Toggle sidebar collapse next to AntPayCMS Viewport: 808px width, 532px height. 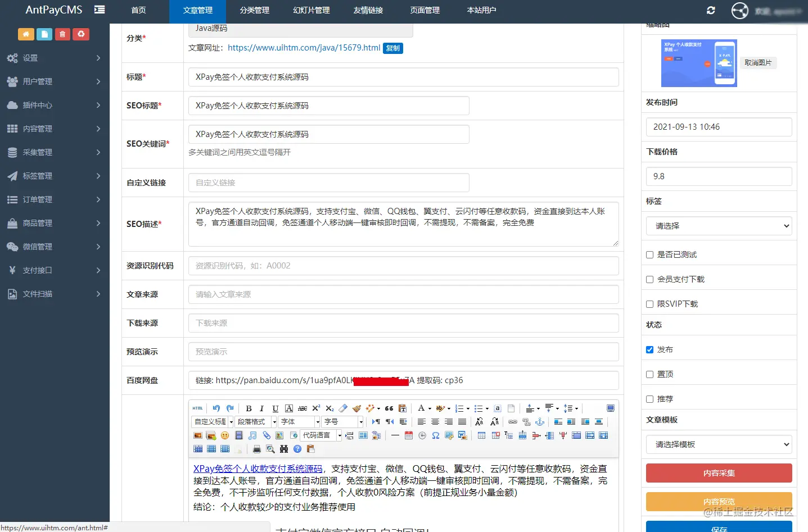pos(100,10)
